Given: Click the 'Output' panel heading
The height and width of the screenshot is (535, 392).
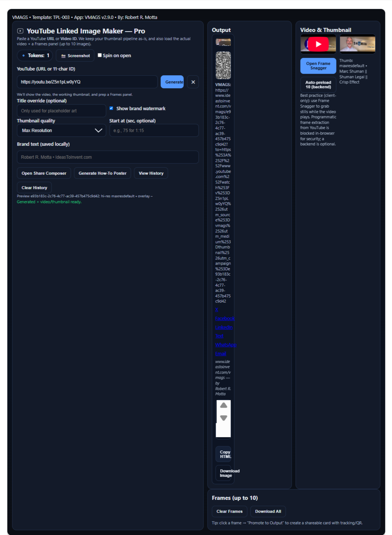Looking at the screenshot, I should point(221,30).
